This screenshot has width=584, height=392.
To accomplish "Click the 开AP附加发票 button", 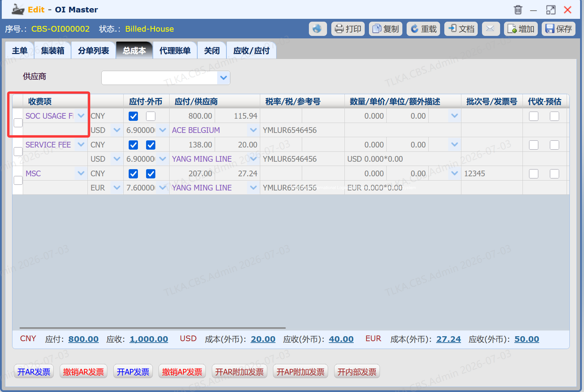I will point(300,372).
